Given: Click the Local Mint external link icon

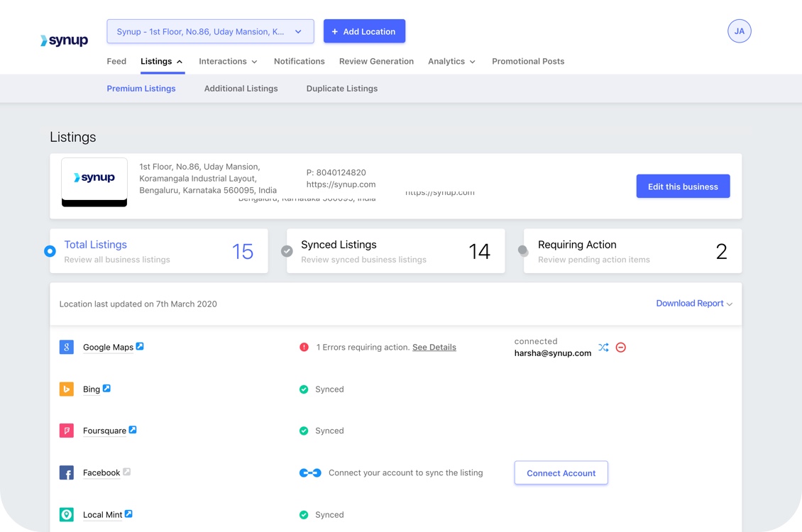Looking at the screenshot, I should pyautogui.click(x=128, y=514).
